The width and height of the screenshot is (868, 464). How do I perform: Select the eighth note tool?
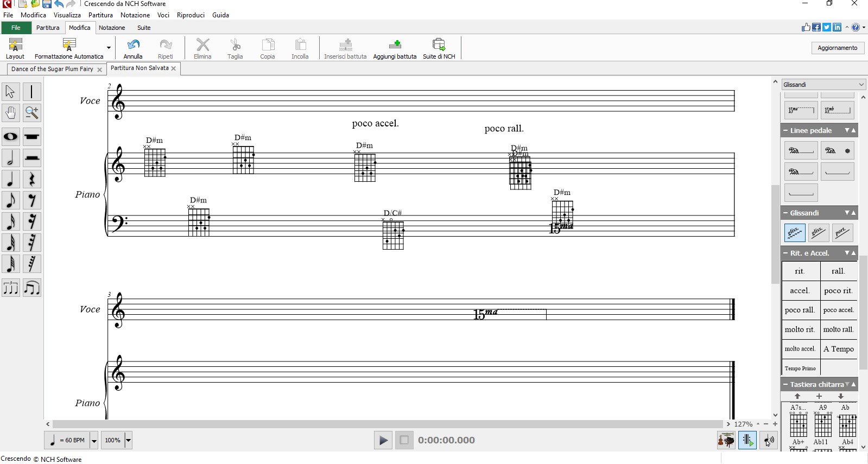coord(10,200)
